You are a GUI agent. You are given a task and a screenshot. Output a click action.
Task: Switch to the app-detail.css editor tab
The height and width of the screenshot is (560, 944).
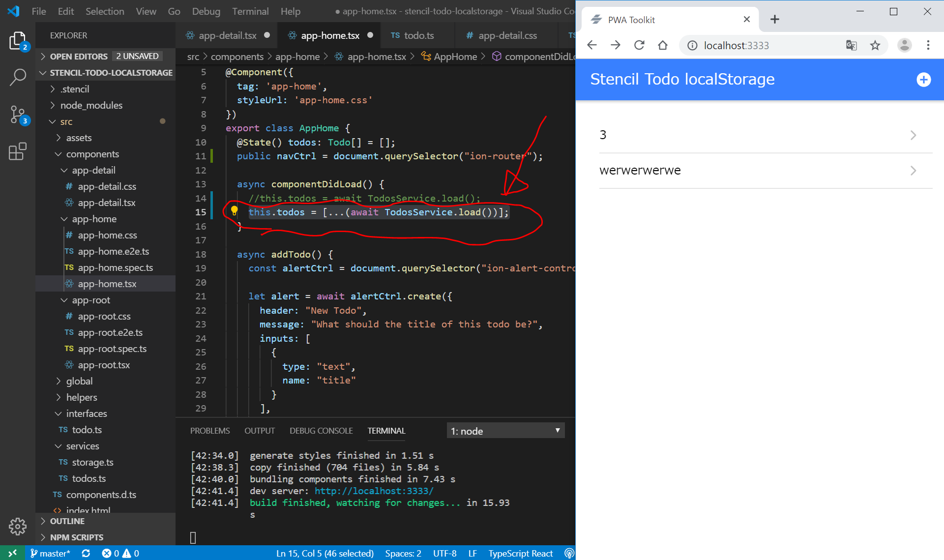coord(507,35)
